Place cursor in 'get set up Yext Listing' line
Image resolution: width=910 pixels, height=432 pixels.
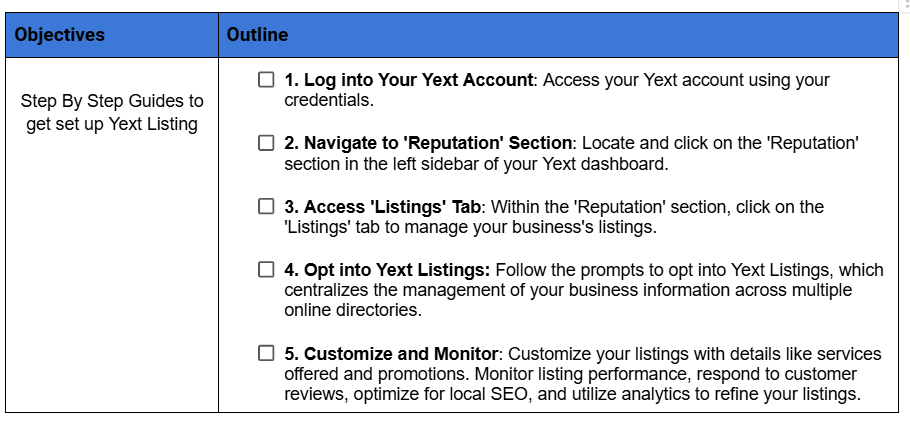112,124
